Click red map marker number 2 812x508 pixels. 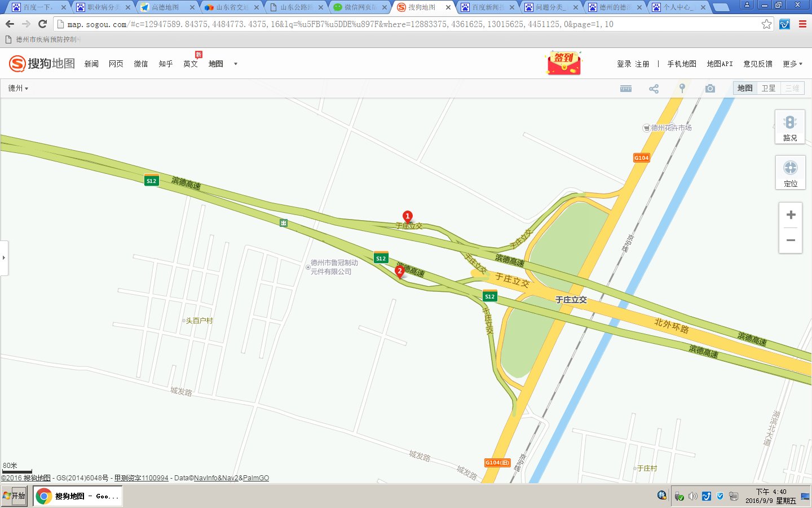[x=400, y=271]
